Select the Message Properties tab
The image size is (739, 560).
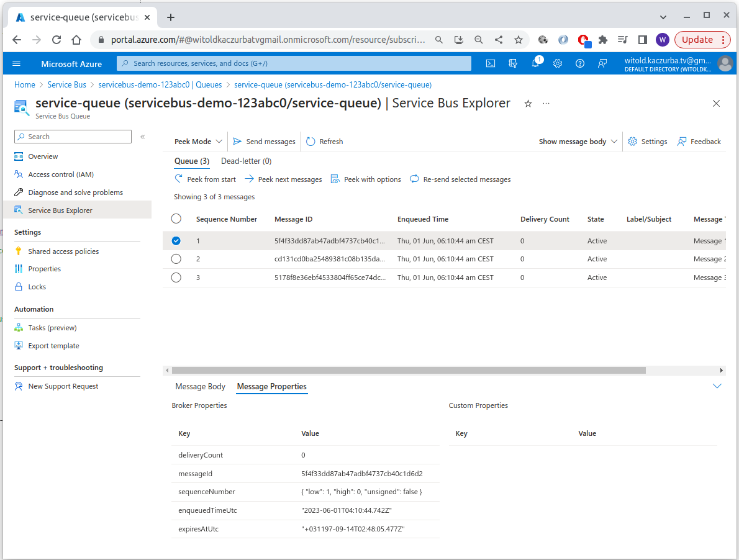[x=272, y=387]
